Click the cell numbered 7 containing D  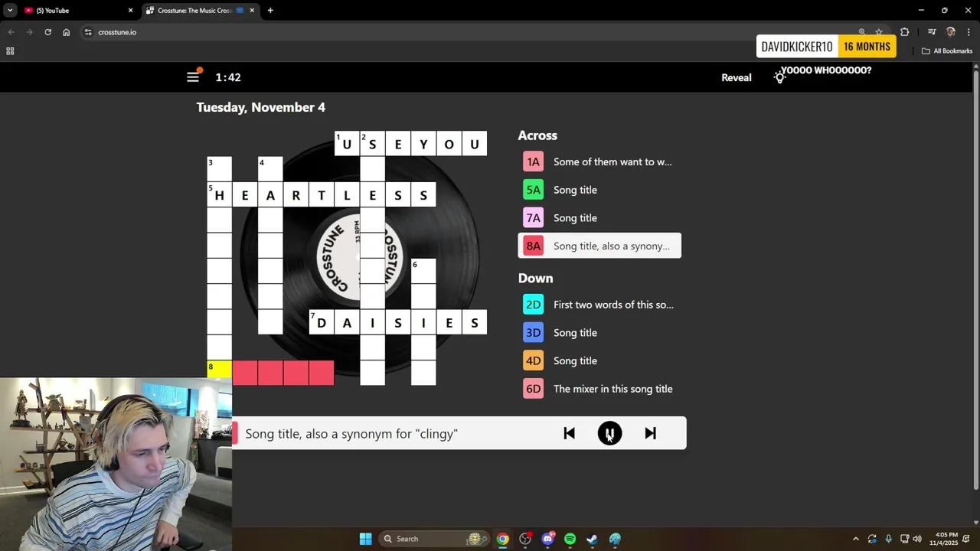[322, 322]
